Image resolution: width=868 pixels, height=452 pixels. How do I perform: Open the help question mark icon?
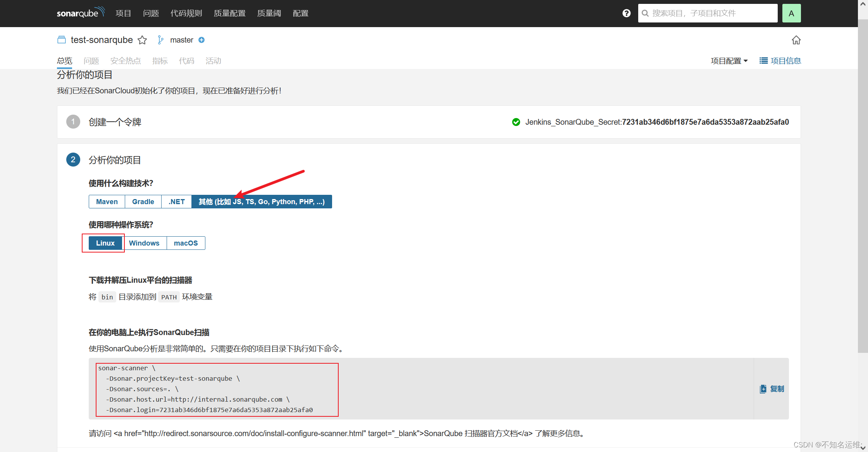click(626, 13)
